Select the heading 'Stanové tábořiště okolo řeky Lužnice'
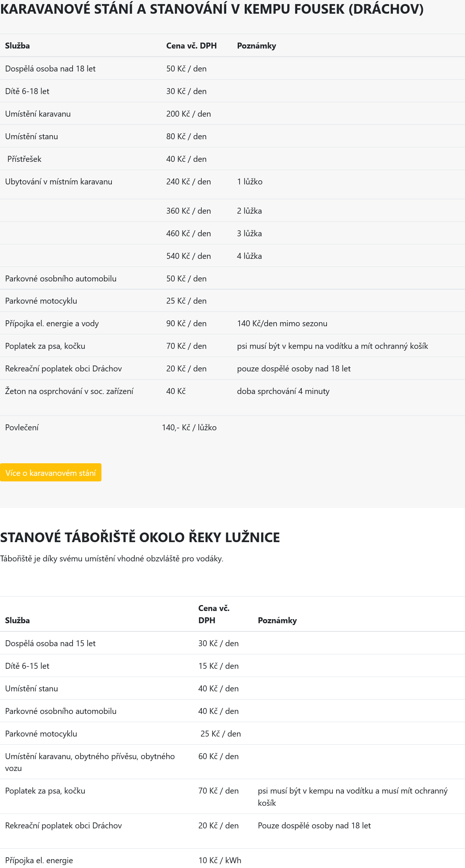The height and width of the screenshot is (868, 465). click(140, 537)
